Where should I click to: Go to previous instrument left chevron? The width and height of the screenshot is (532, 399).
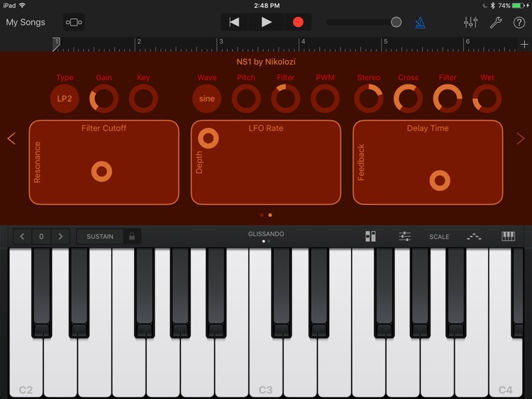click(x=11, y=138)
